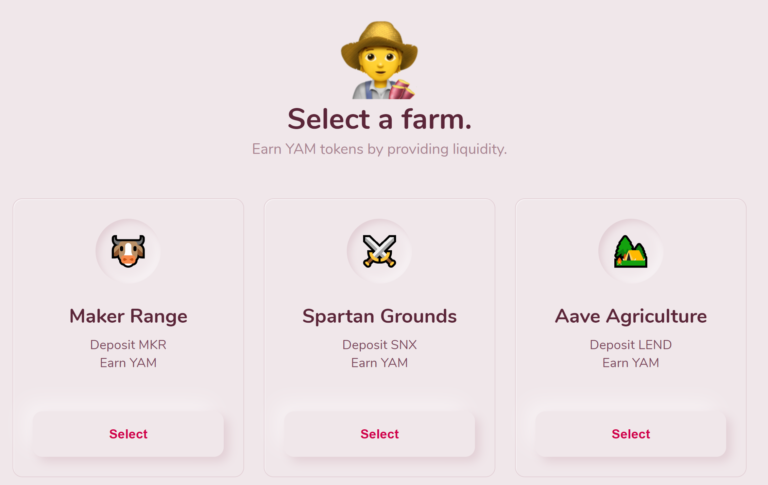Viewport: 768px width, 485px height.
Task: Click the farmer emoji at the top
Action: 379,60
